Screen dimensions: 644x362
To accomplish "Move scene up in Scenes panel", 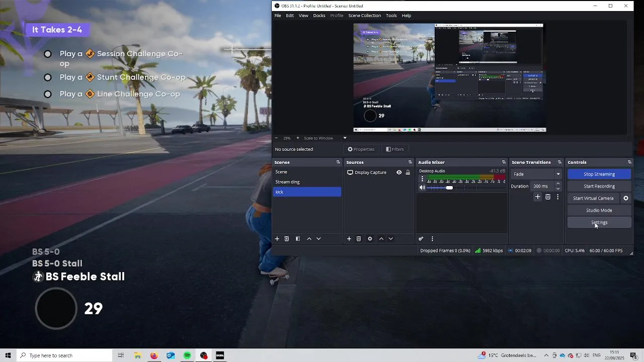I will tap(309, 239).
